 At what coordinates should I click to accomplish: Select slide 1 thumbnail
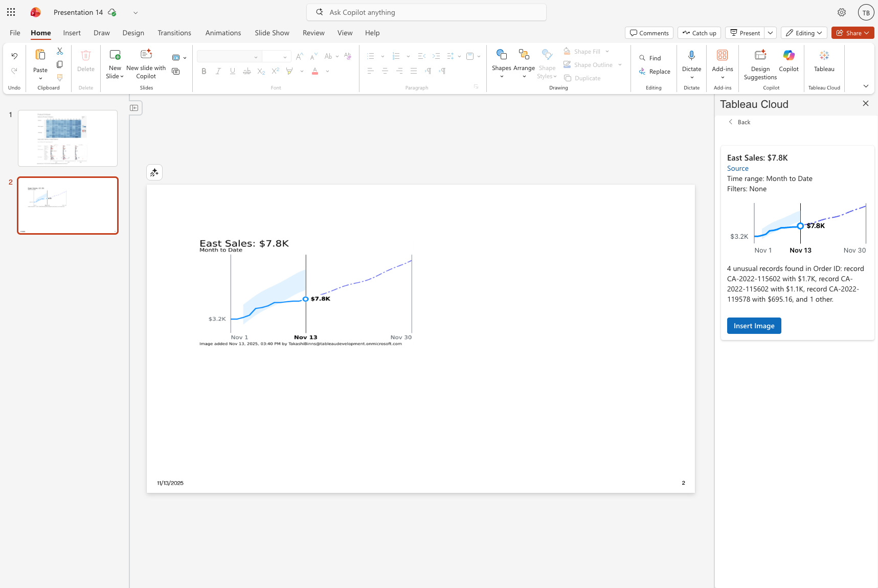67,138
